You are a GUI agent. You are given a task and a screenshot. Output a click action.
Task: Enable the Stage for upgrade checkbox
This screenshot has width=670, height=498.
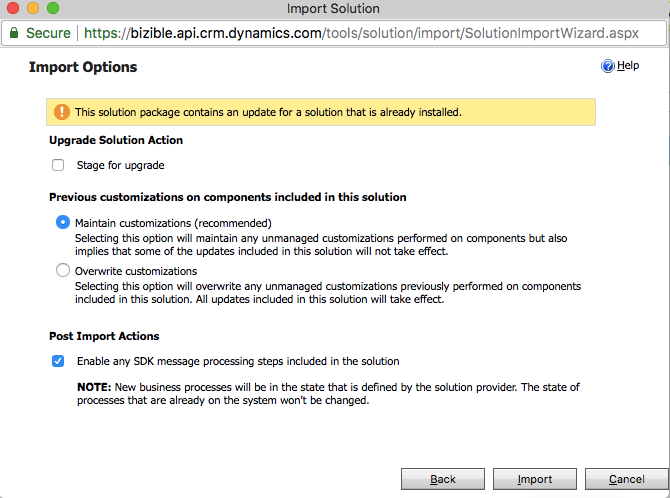(58, 165)
